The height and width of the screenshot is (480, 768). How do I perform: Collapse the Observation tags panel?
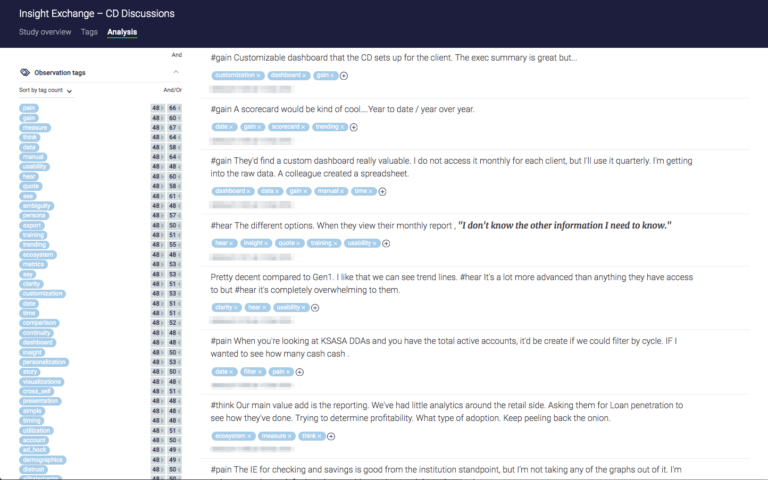coord(176,73)
